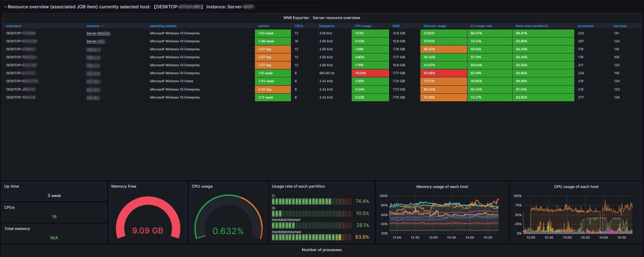Open Memory usage of each host title
This screenshot has width=644, height=257.
pos(442,187)
